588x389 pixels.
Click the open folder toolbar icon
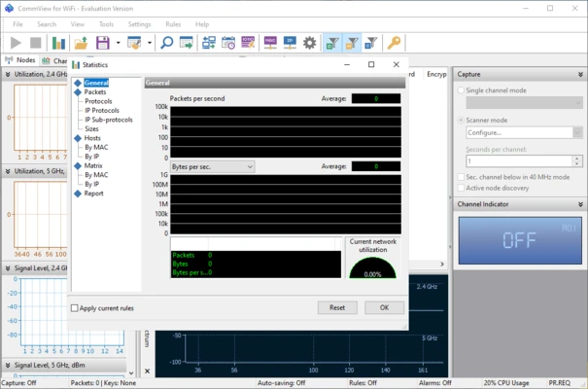[81, 43]
